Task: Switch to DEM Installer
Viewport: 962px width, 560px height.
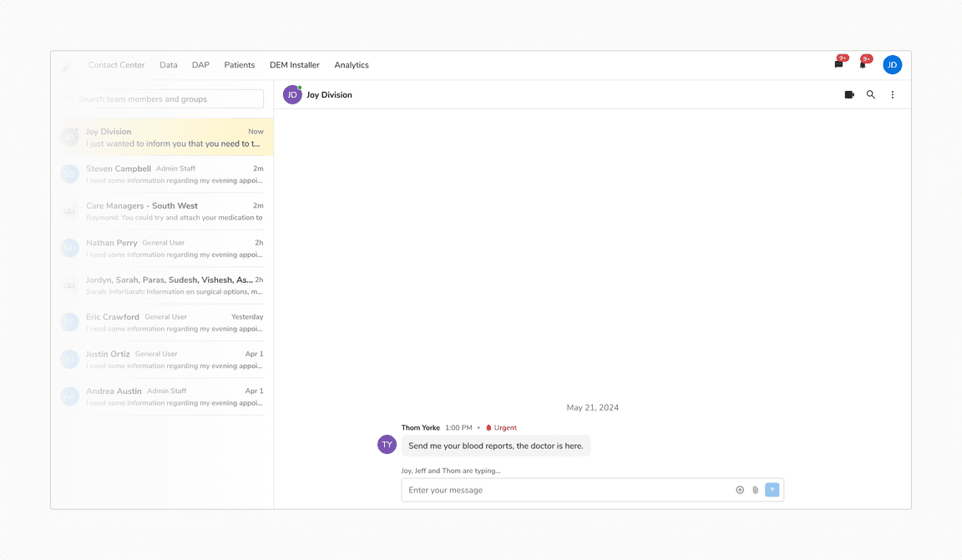Action: click(294, 65)
